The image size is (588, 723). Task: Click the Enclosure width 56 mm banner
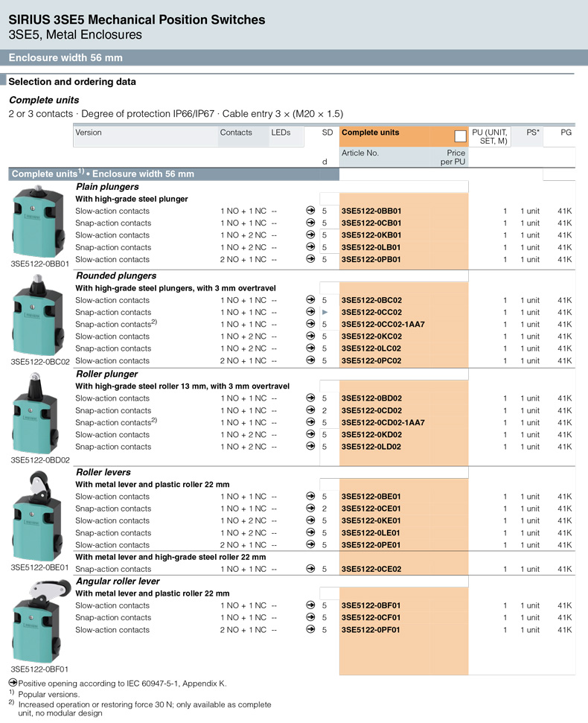coord(65,57)
